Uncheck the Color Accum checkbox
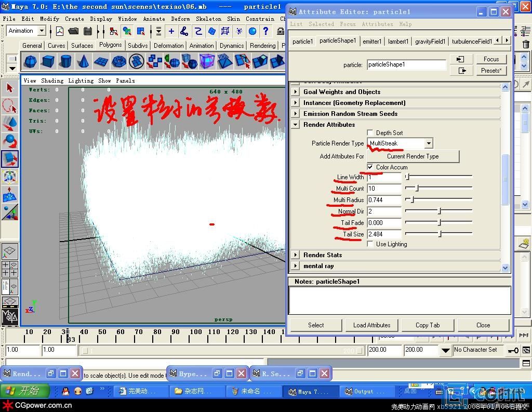Image resolution: width=532 pixels, height=412 pixels. tap(370, 167)
